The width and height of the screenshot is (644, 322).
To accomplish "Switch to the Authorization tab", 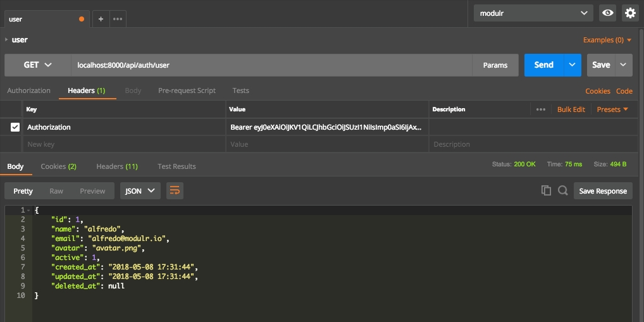I will (x=28, y=90).
